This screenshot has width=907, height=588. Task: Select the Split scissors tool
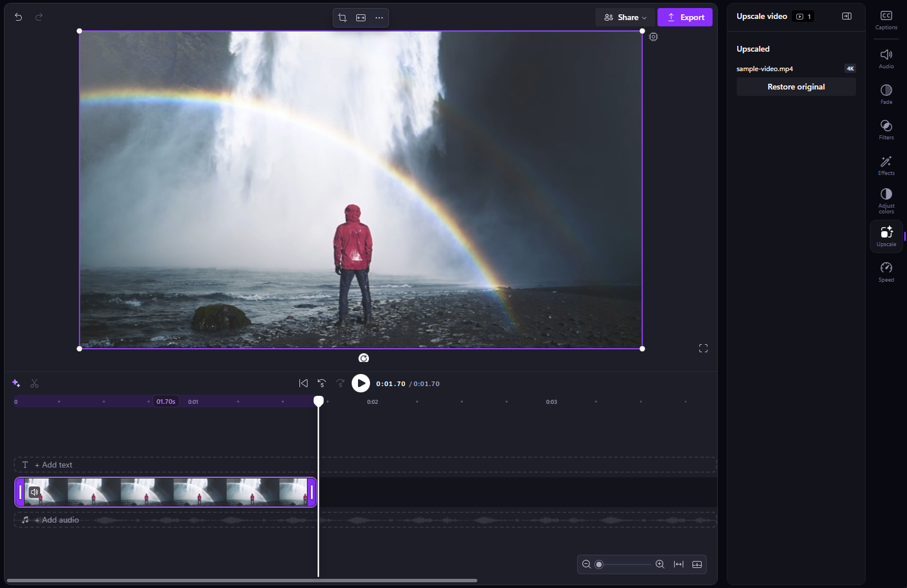click(34, 383)
